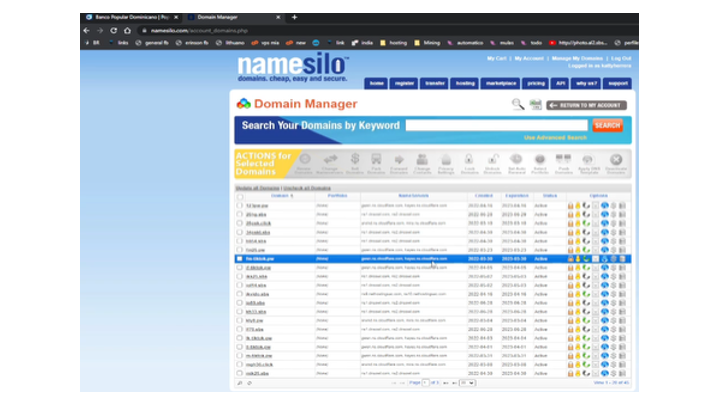Check the box of the highlighted fm-tiktok.pw row
This screenshot has width=720, height=405.
240,259
